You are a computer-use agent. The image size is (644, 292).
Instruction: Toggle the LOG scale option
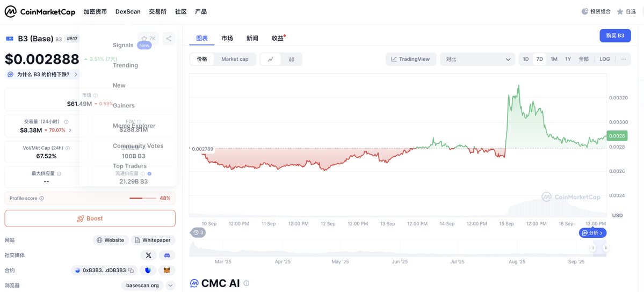pyautogui.click(x=605, y=59)
